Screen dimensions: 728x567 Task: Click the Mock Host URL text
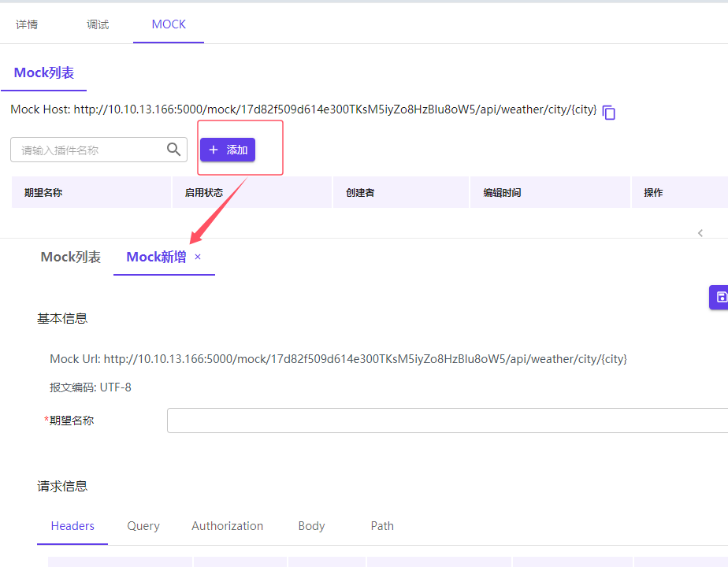303,109
